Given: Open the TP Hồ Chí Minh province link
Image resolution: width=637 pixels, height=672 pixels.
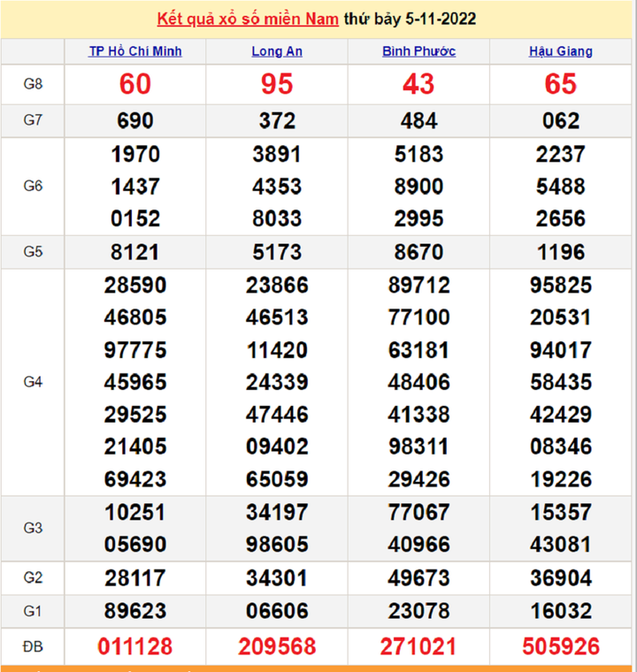Looking at the screenshot, I should coord(135,51).
